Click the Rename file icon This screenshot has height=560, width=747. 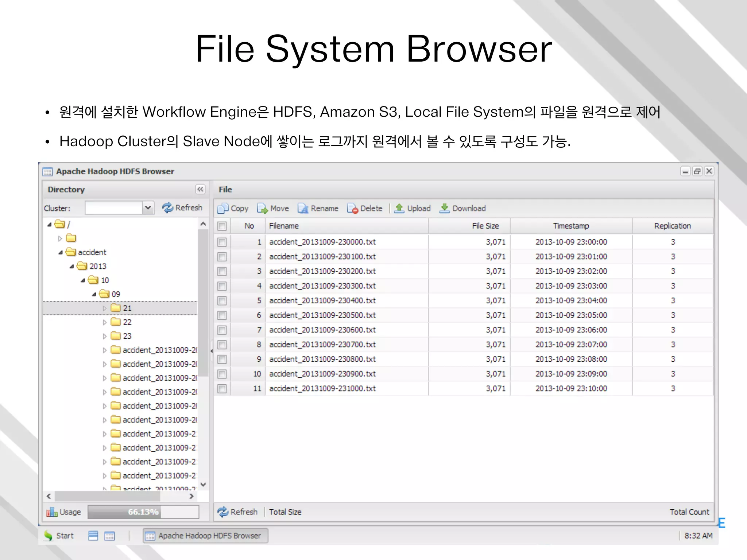click(x=303, y=209)
